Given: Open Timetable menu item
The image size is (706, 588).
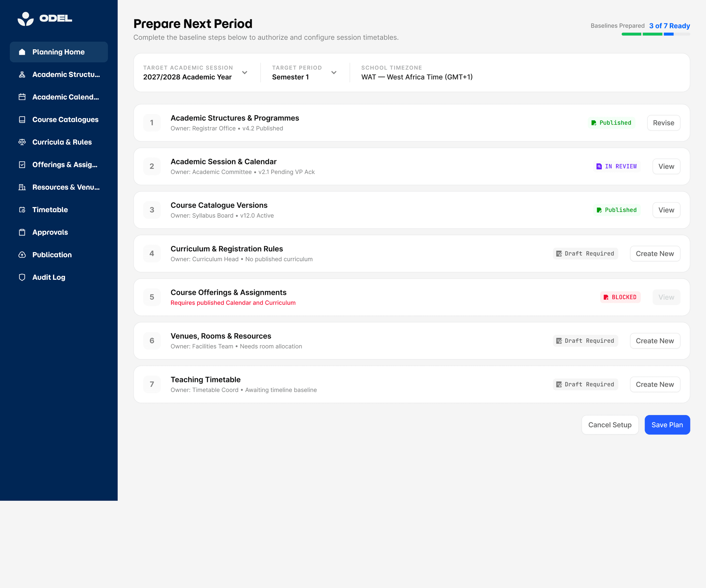Looking at the screenshot, I should point(59,210).
